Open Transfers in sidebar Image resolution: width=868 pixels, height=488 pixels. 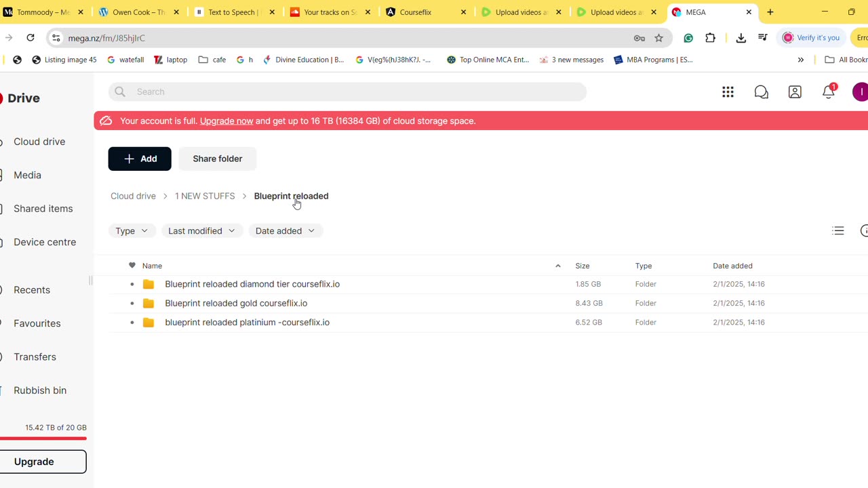coord(35,357)
